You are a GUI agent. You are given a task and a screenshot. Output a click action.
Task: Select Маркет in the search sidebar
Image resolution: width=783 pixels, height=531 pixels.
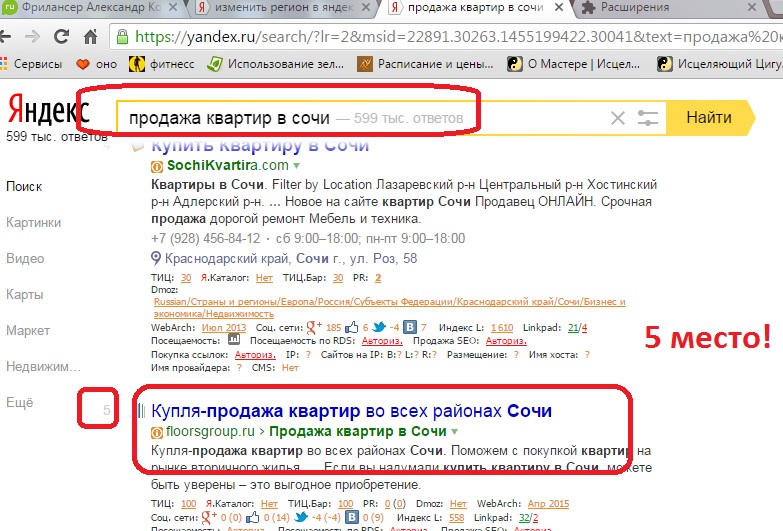coord(27,330)
